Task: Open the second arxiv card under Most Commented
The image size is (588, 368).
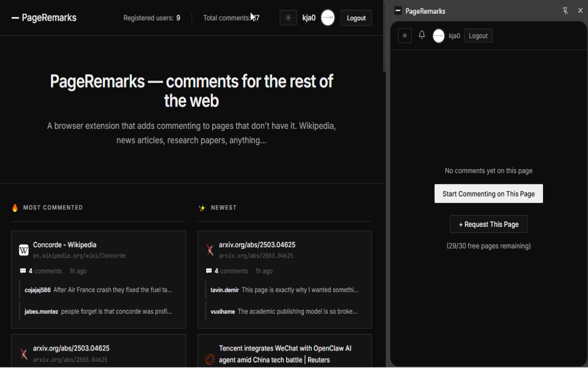Action: (x=71, y=348)
